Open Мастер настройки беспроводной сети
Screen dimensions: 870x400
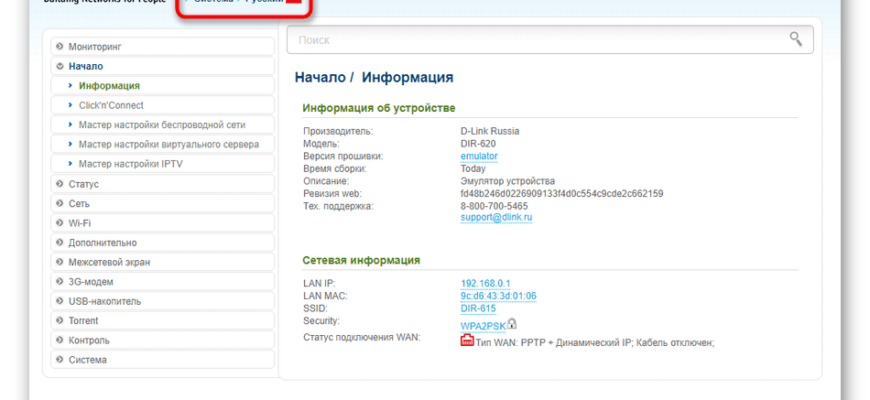[163, 125]
